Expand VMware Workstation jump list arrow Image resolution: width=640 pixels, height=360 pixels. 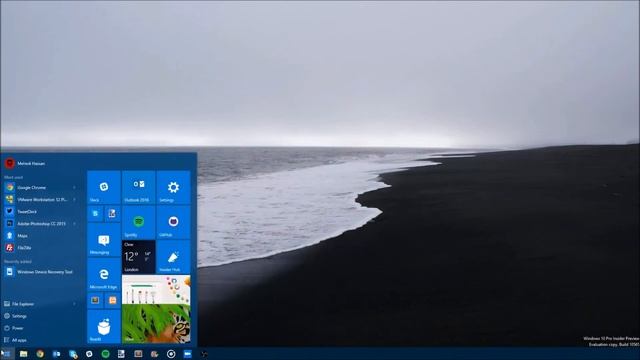tap(74, 200)
